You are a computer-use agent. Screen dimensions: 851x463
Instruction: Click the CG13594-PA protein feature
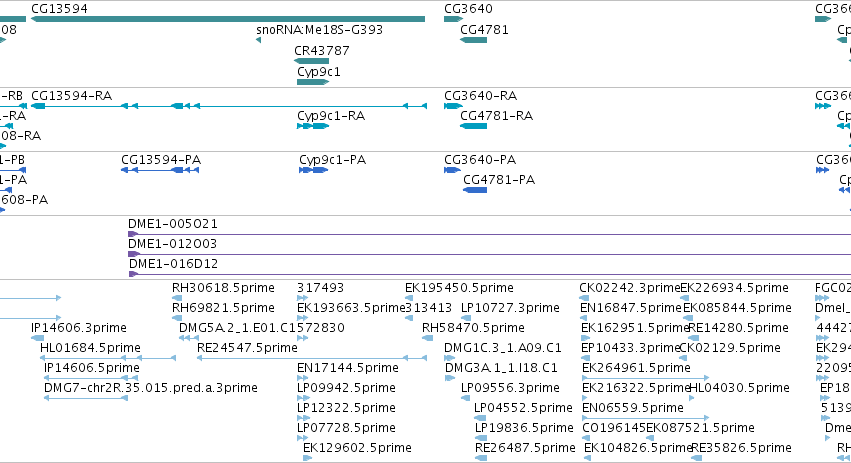(x=160, y=170)
